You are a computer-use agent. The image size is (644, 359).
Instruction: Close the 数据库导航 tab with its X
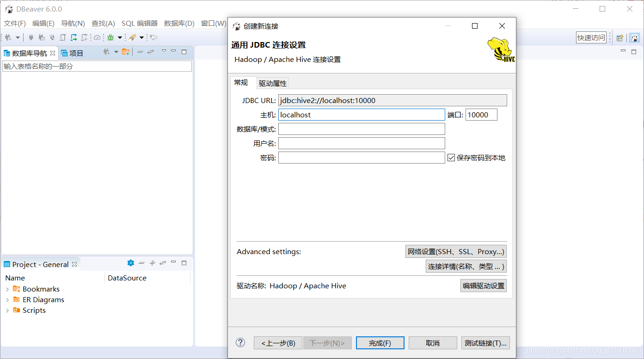pos(53,53)
